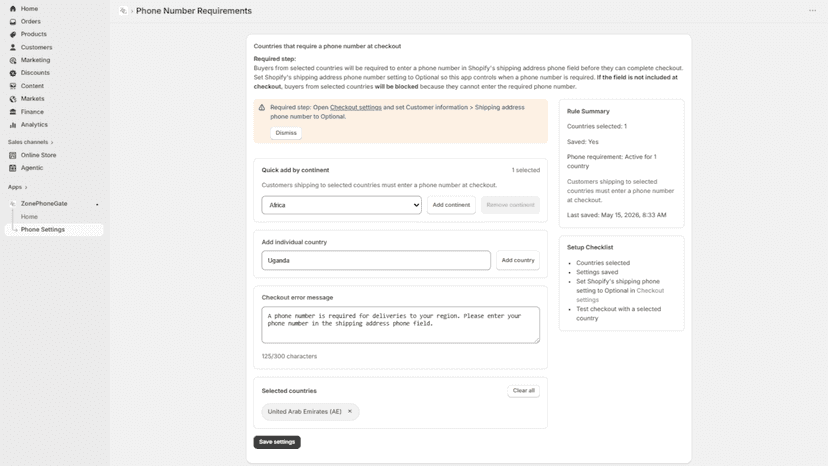Click "Countries selected: 1" summary text
The height and width of the screenshot is (466, 828).
597,126
